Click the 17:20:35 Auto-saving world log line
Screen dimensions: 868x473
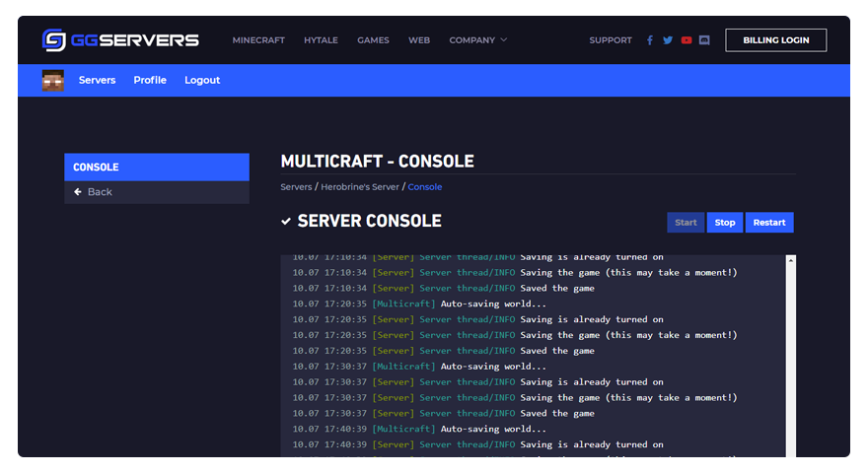(419, 304)
